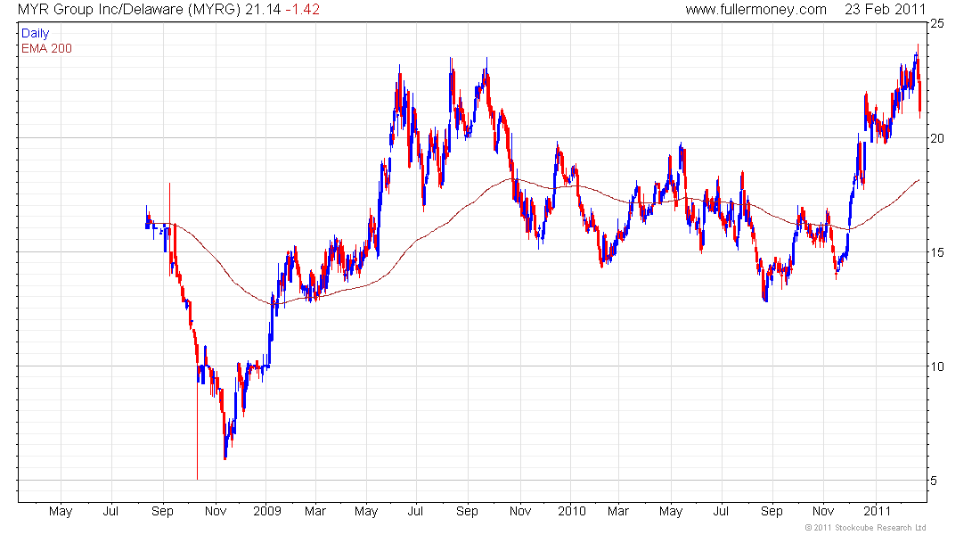Click the 10 value on price axis

coord(937,366)
